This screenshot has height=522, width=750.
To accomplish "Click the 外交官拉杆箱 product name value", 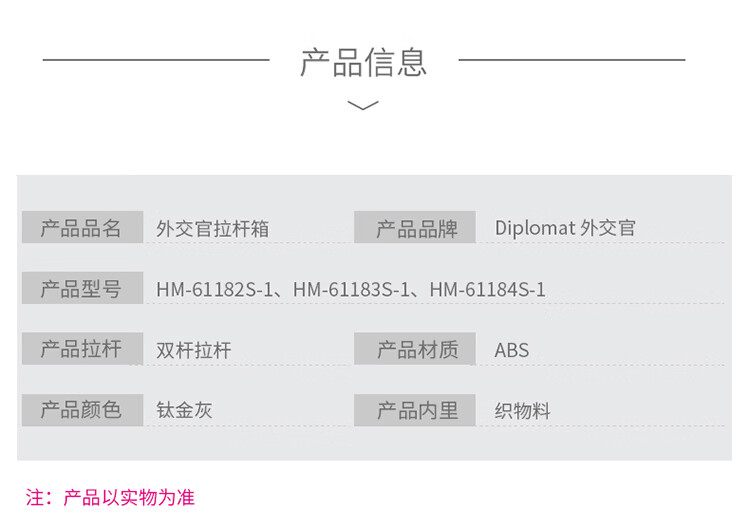I will click(x=212, y=229).
